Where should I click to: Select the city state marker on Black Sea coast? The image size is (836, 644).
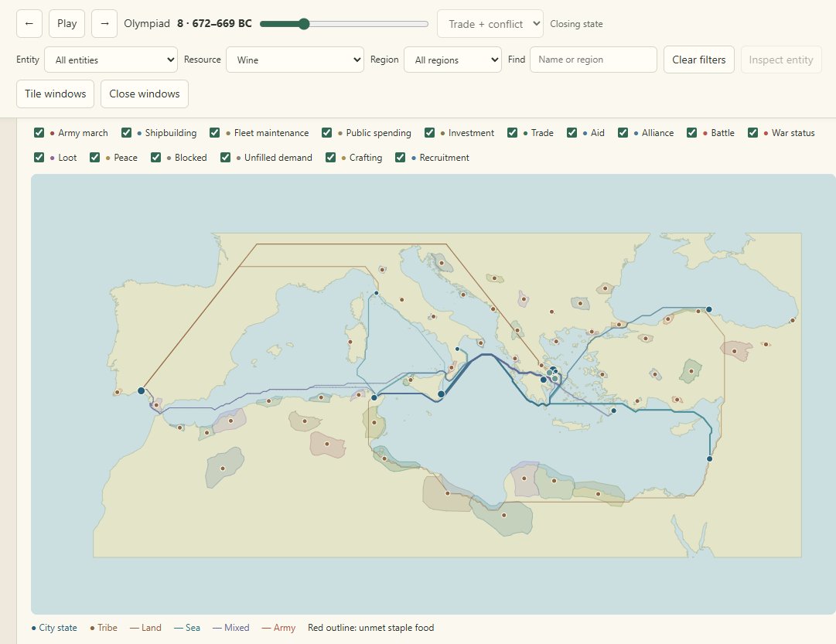pyautogui.click(x=709, y=309)
